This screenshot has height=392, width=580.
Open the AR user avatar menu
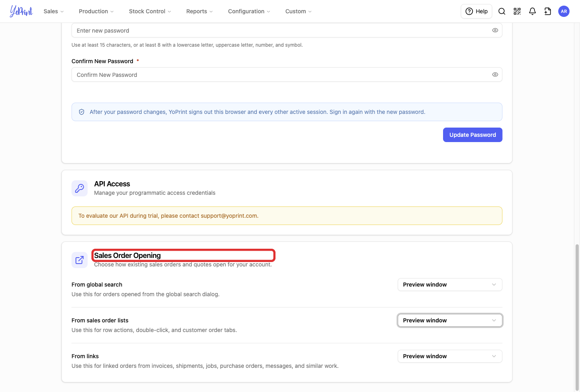point(564,11)
